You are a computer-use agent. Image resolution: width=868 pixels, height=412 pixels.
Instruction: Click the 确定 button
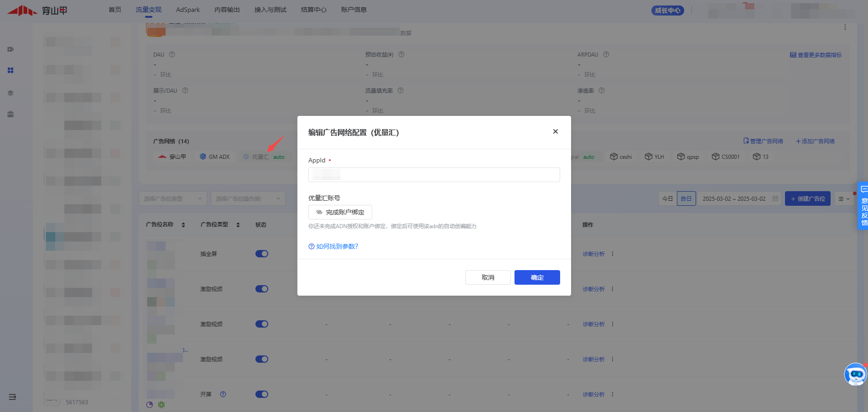pyautogui.click(x=537, y=277)
